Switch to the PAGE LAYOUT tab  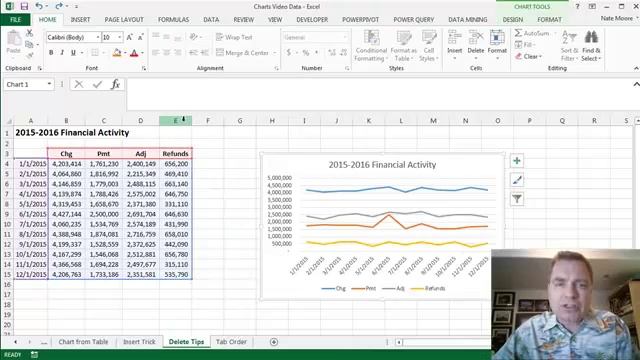[x=124, y=20]
